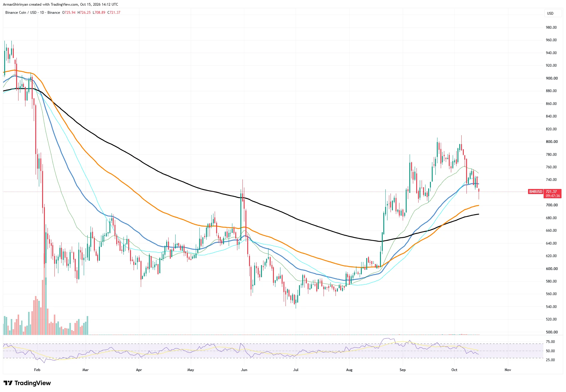The height and width of the screenshot is (392, 566).
Task: Click the Binance Coin / USD symbol title
Action: click(21, 13)
